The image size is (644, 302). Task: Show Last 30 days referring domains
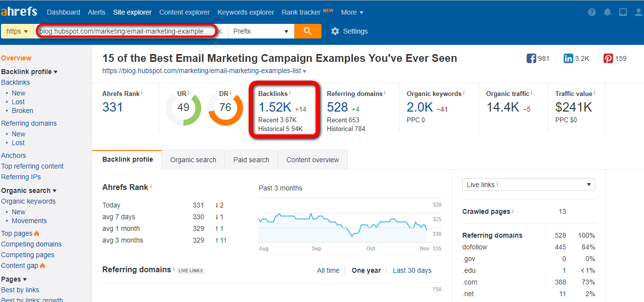[412, 270]
